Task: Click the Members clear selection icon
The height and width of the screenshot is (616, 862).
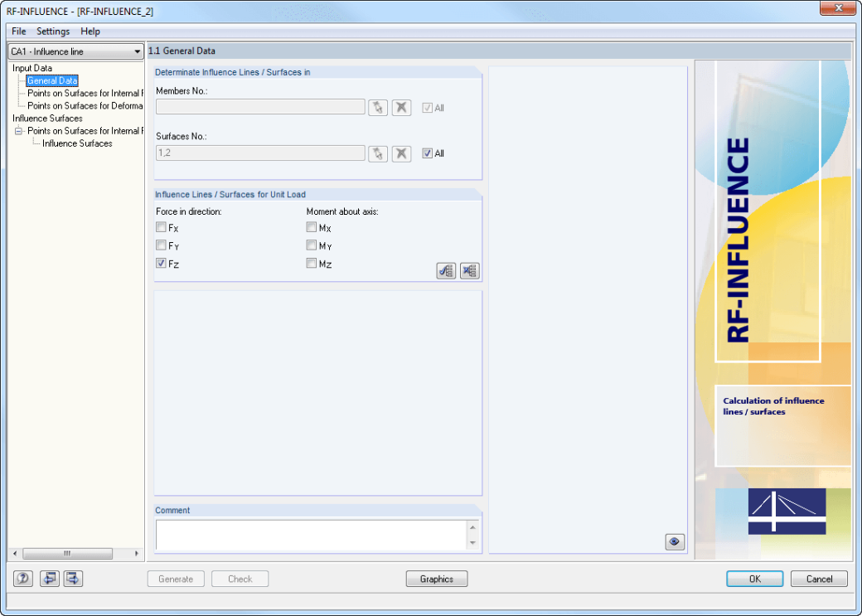Action: 401,108
